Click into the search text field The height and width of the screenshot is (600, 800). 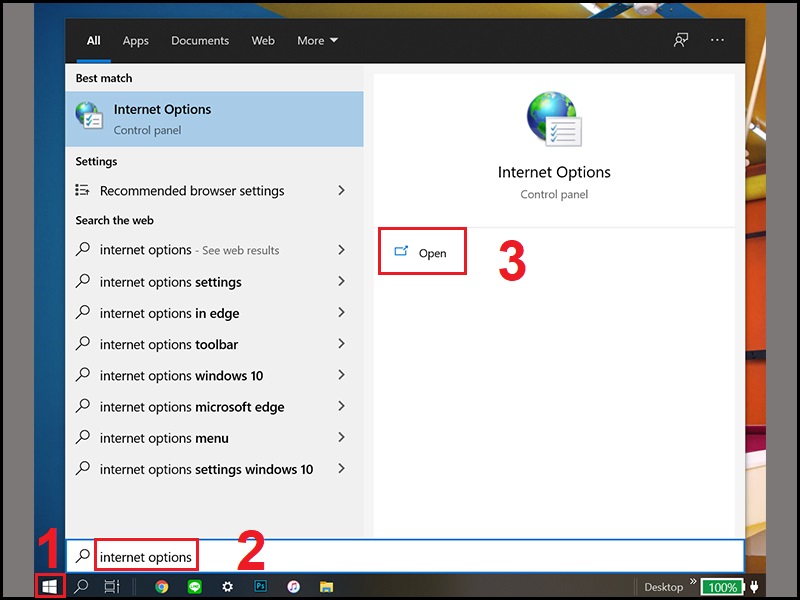406,556
